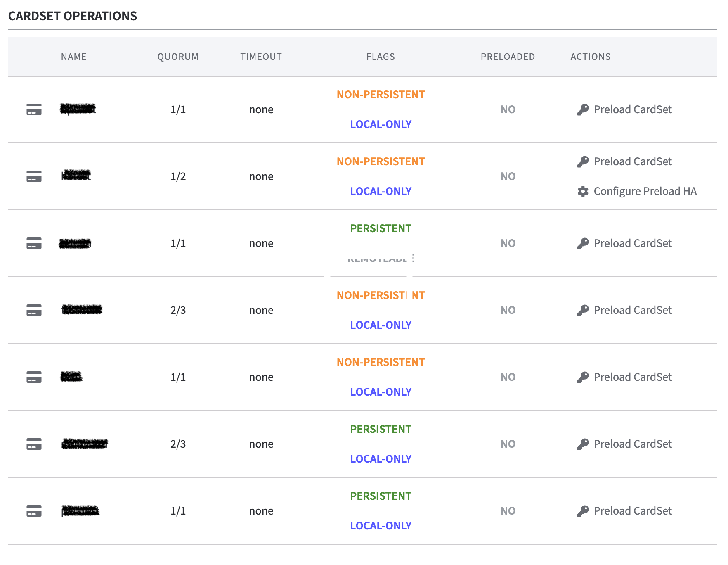The width and height of the screenshot is (728, 565).
Task: Preload CardSet in the third row
Action: tap(632, 243)
